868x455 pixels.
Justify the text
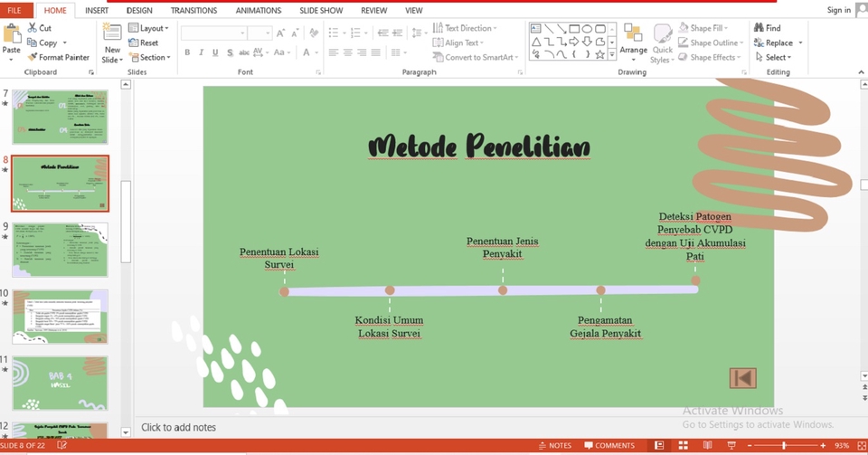pyautogui.click(x=376, y=52)
